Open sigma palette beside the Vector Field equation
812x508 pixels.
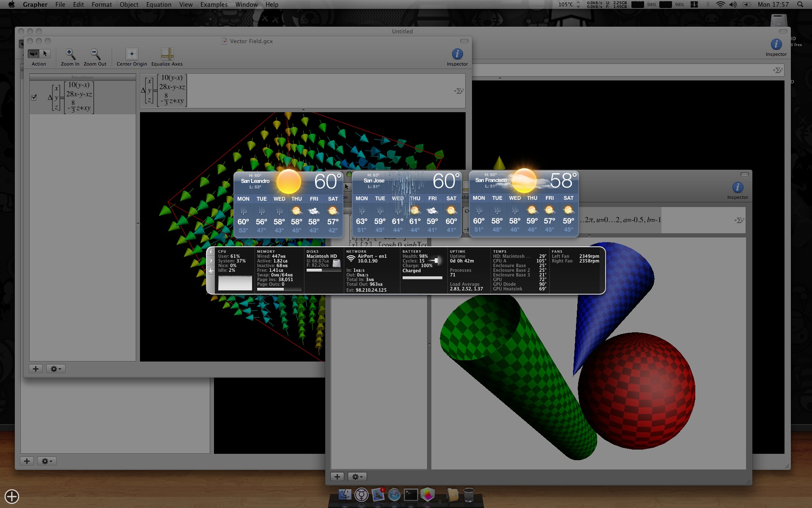pyautogui.click(x=459, y=91)
